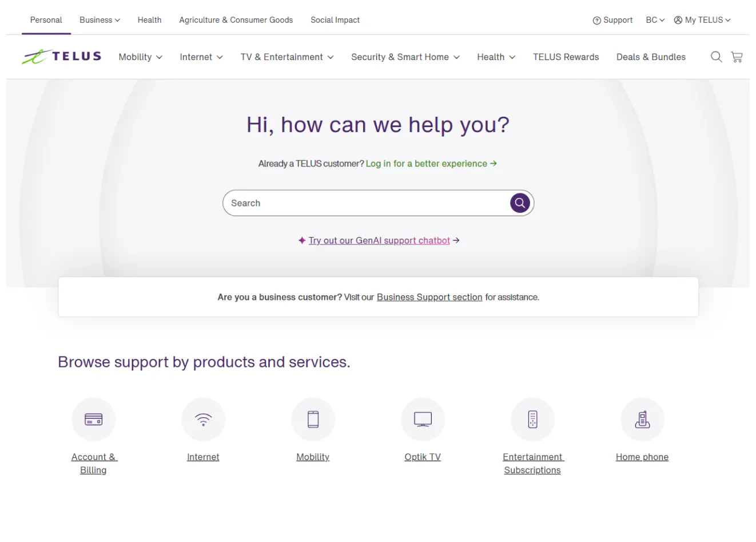Go to TELUS Rewards

[566, 57]
